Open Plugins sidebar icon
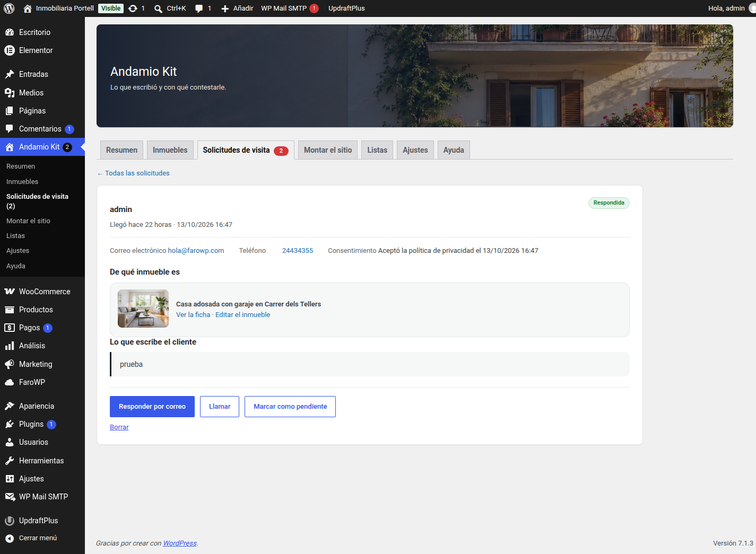Screen dimensions: 756x554 point(10,424)
